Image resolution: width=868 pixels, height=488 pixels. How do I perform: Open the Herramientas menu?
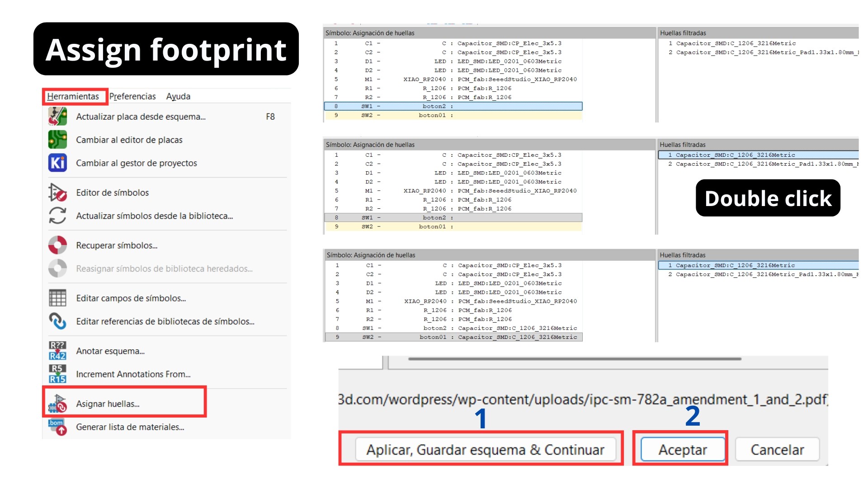(73, 96)
